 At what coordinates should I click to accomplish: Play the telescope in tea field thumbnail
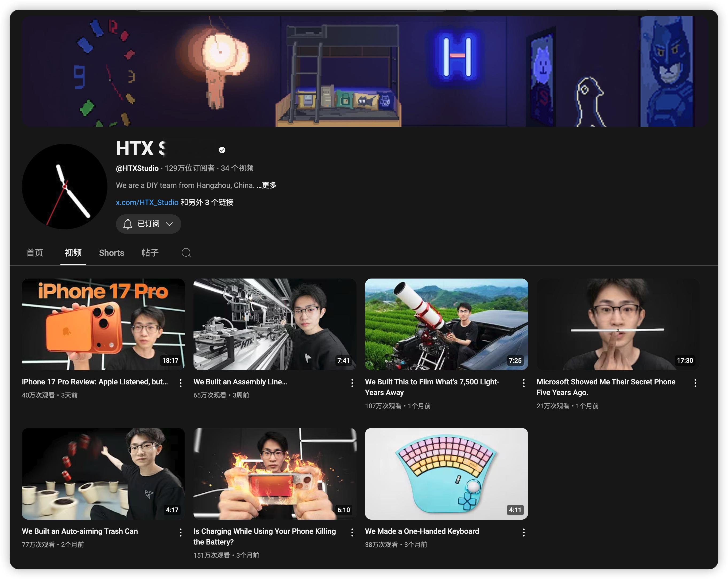(x=446, y=324)
